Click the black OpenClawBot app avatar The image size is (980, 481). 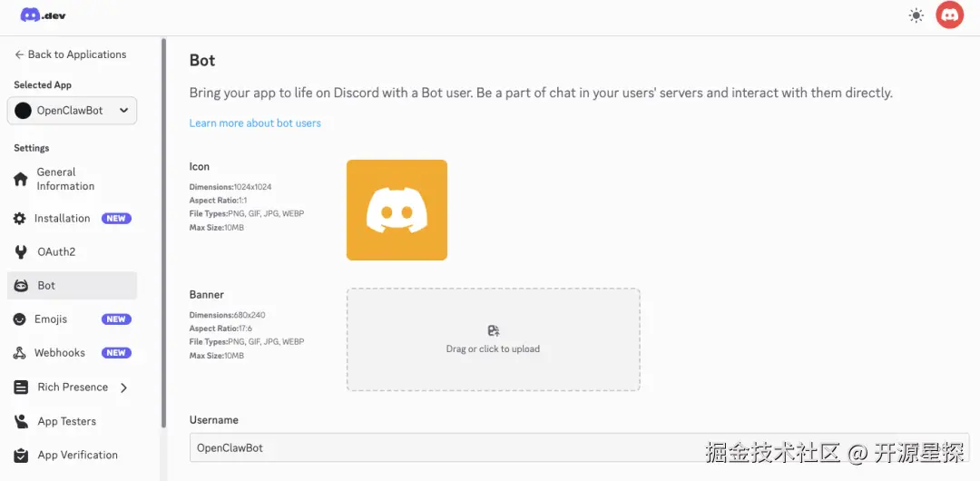coord(23,111)
